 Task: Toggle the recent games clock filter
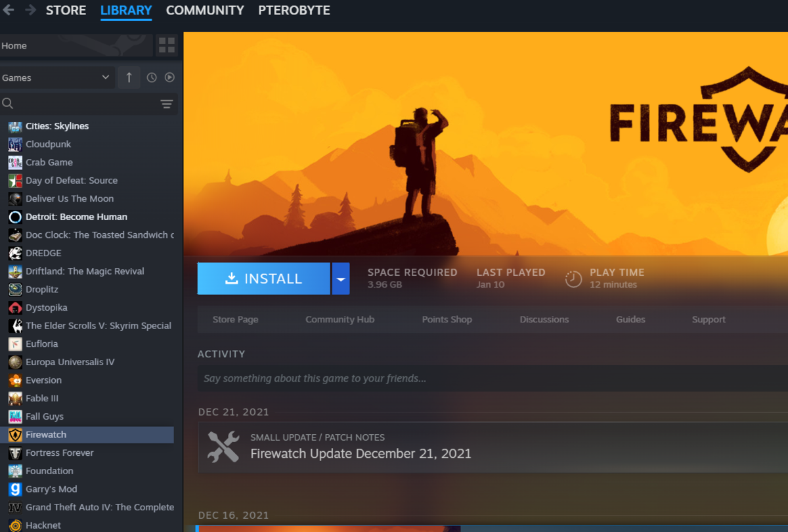coord(151,77)
